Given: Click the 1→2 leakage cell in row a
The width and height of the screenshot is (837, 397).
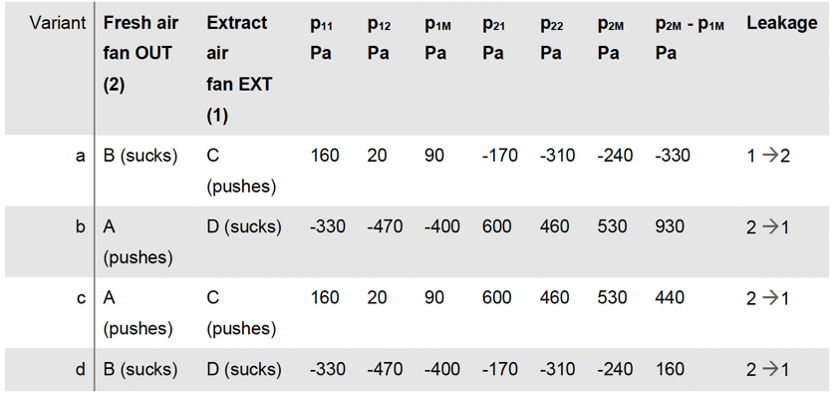Looking at the screenshot, I should click(768, 156).
